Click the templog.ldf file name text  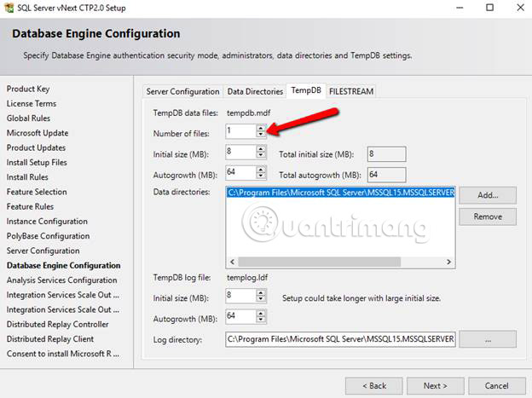(247, 278)
